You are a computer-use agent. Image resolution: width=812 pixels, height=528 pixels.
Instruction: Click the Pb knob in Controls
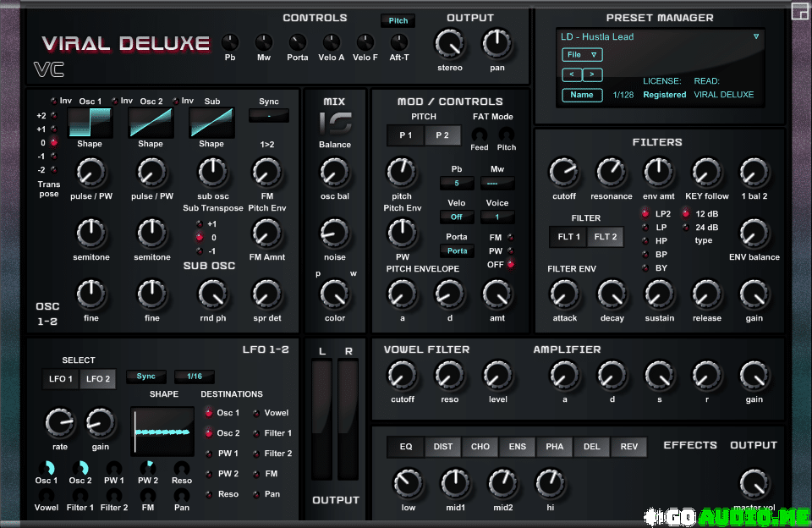(x=230, y=42)
